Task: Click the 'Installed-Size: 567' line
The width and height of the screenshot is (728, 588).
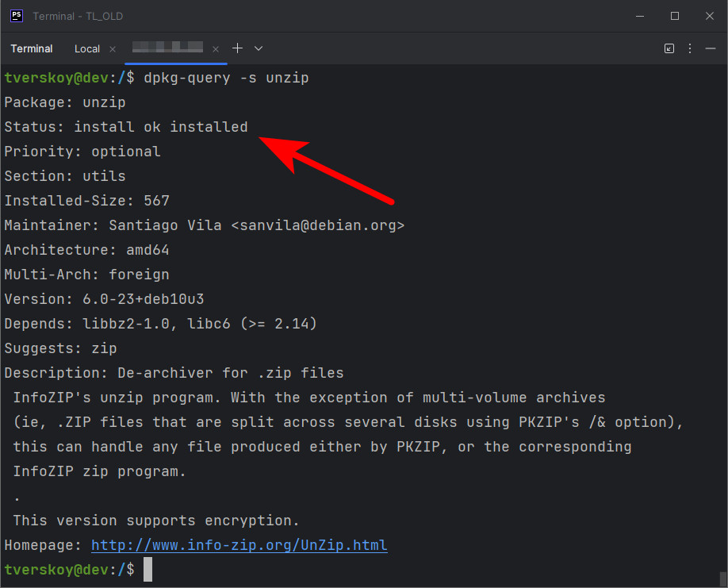Action: pyautogui.click(x=86, y=201)
